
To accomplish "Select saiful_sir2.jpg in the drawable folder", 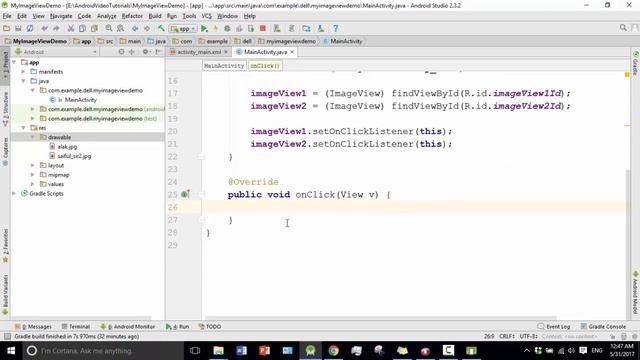I will pyautogui.click(x=74, y=156).
